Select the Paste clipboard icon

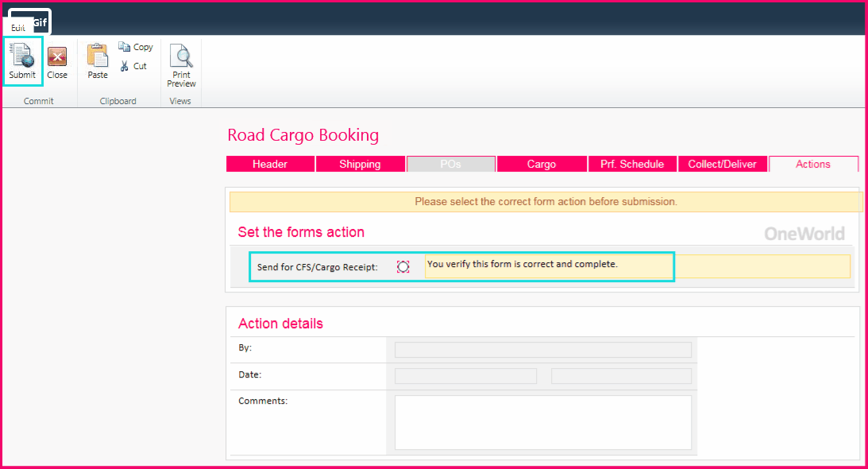(97, 60)
